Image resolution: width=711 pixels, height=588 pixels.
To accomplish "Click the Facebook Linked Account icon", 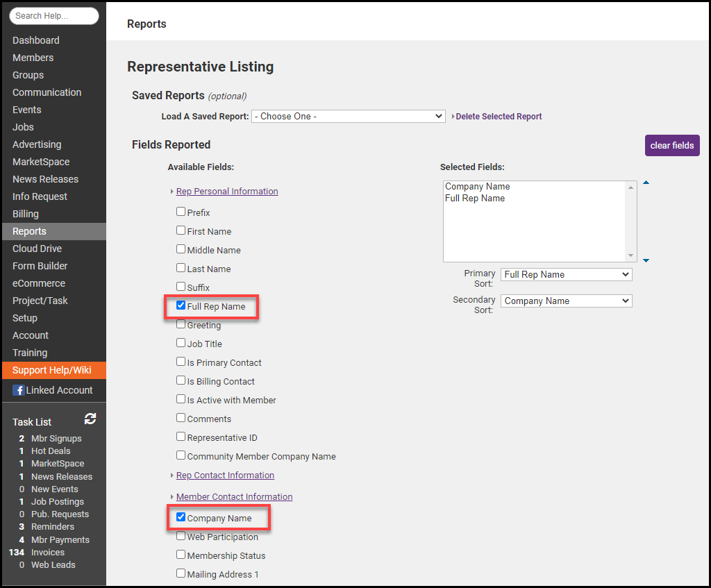I will tap(19, 390).
